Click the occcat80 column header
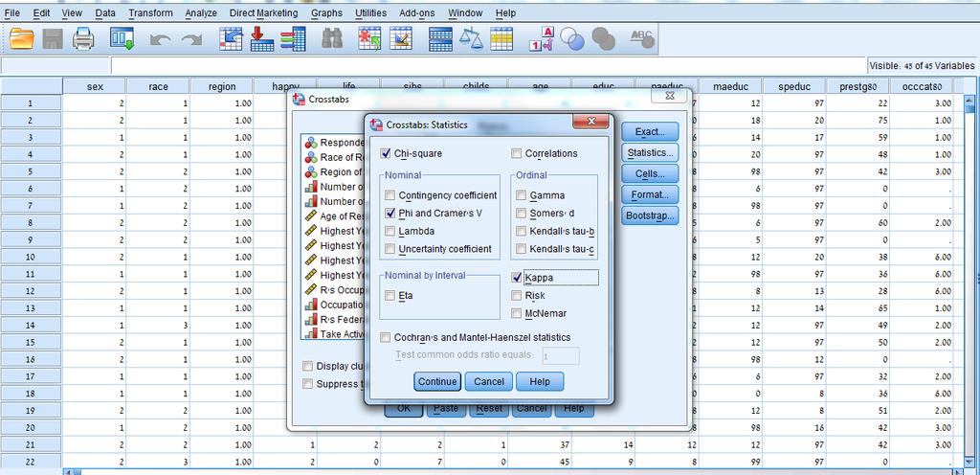 pos(922,86)
